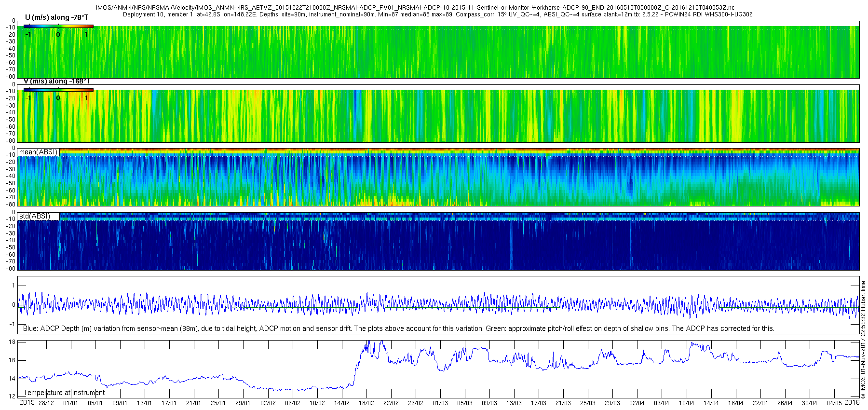
Task: Click the 04/05 date tick label
Action: 834,403
